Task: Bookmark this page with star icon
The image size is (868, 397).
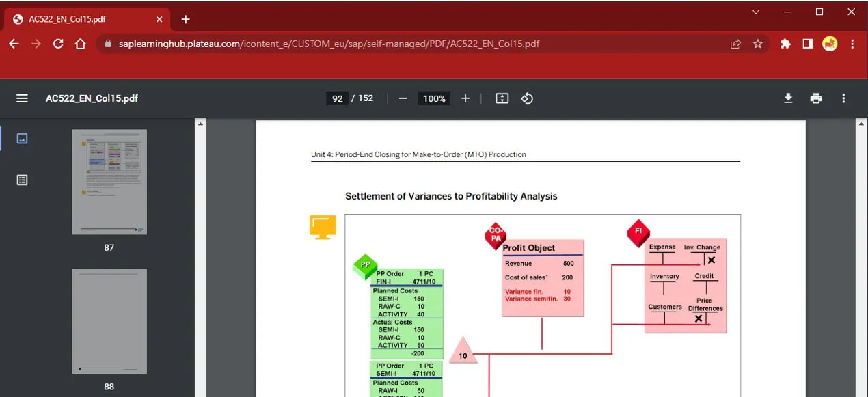Action: [x=757, y=44]
